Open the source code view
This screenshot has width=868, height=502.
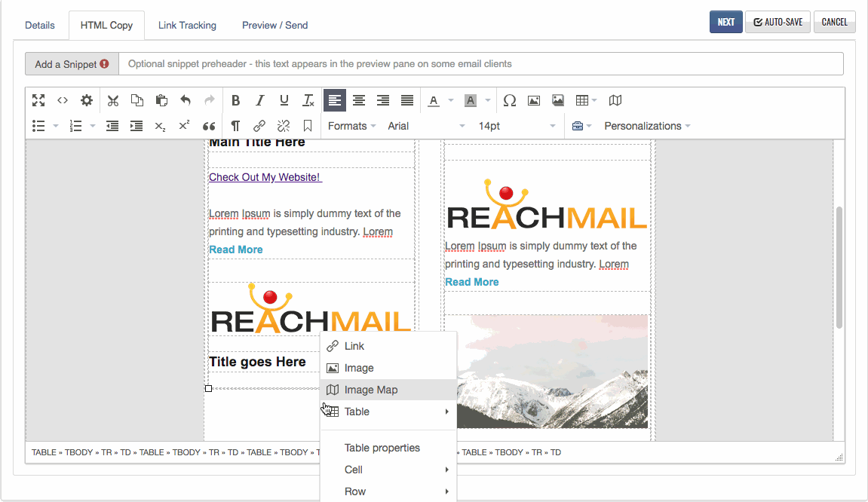pyautogui.click(x=63, y=100)
